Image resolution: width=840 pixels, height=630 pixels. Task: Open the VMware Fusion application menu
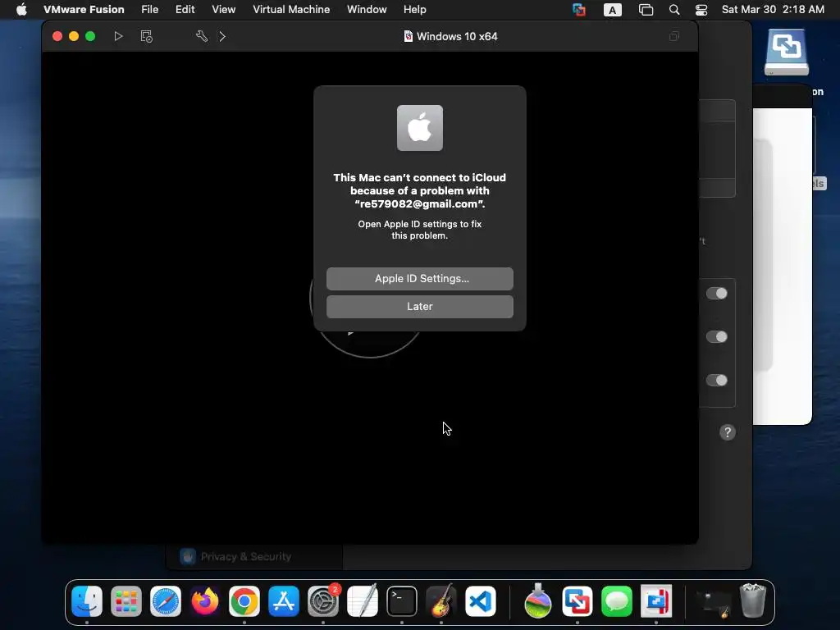(x=84, y=10)
